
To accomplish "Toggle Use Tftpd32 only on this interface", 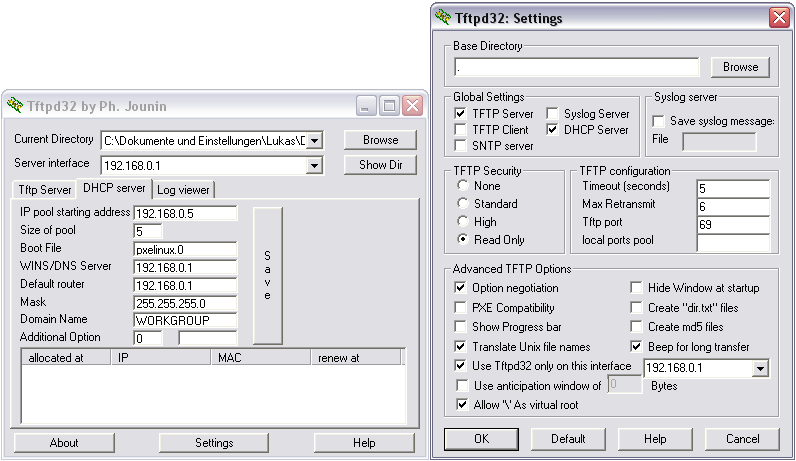I will click(x=460, y=366).
